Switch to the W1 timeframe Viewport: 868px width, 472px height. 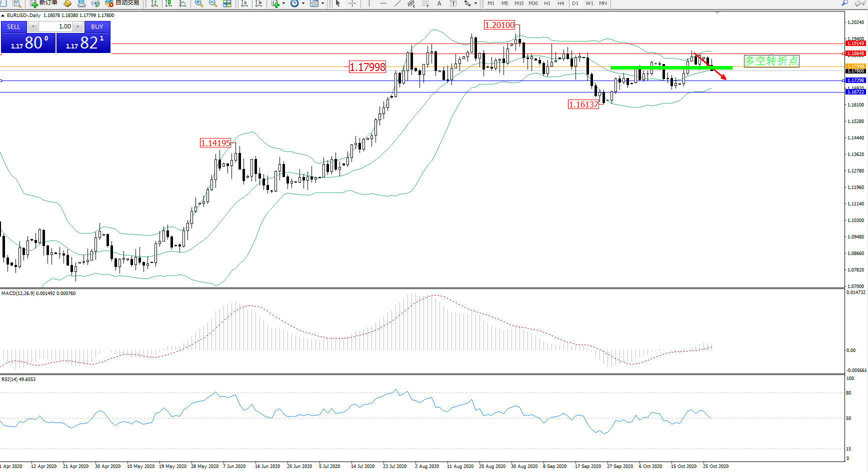(589, 3)
